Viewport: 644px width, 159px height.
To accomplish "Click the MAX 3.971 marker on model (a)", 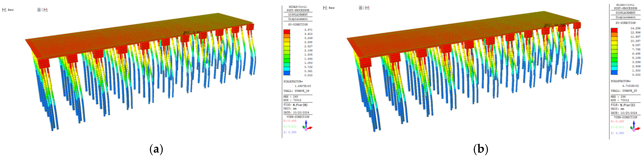I will [184, 34].
